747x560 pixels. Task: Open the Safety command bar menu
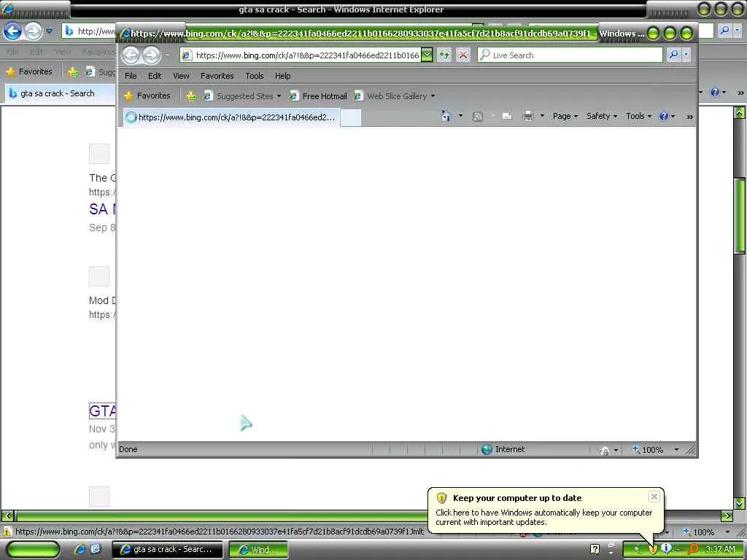[602, 116]
